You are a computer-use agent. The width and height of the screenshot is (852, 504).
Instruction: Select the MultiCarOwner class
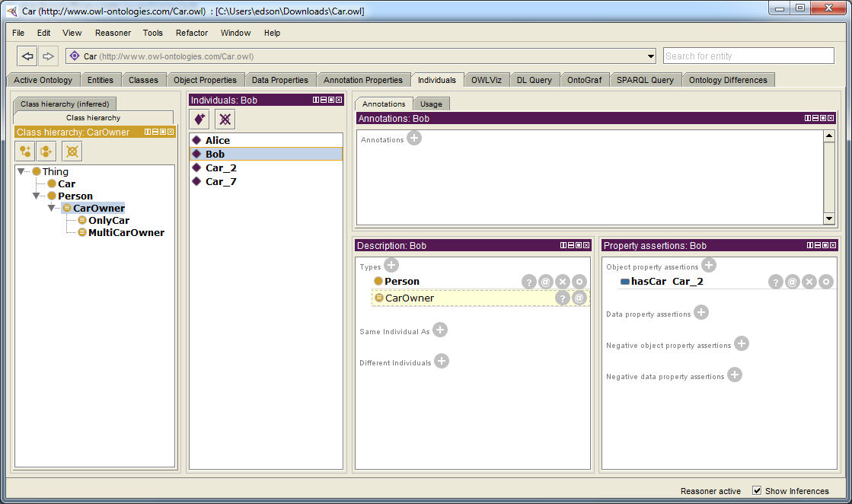pyautogui.click(x=126, y=232)
